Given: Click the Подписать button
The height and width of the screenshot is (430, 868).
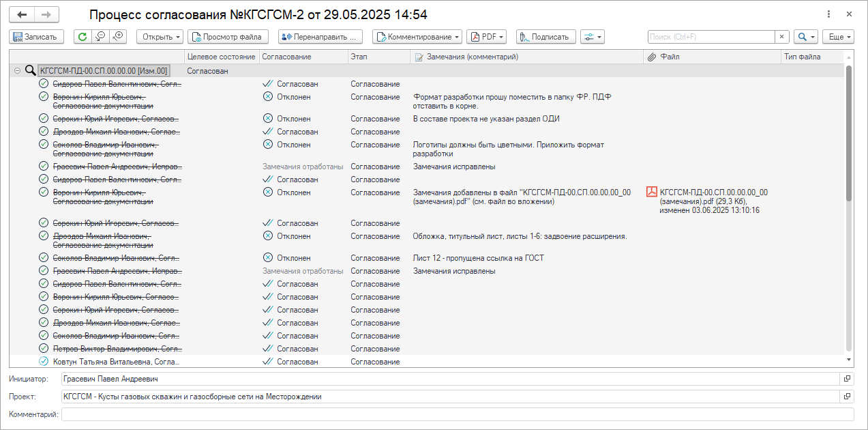Looking at the screenshot, I should (x=545, y=37).
